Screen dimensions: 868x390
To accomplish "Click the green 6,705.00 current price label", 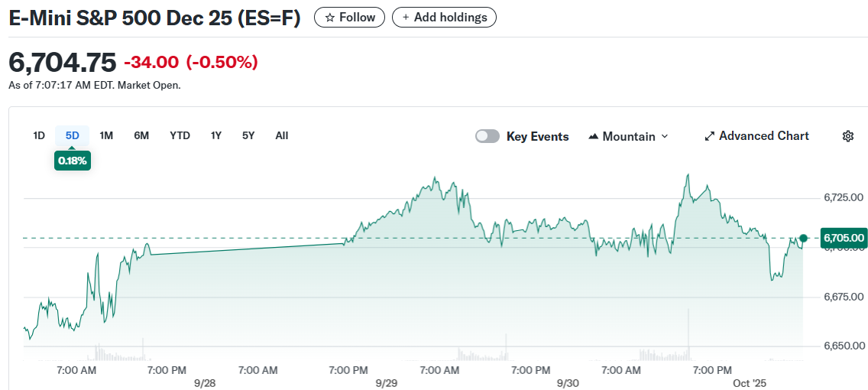I will pyautogui.click(x=844, y=239).
